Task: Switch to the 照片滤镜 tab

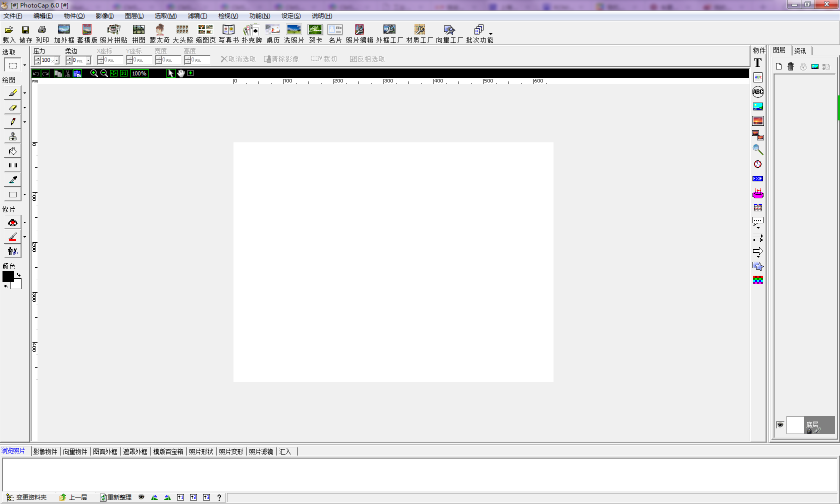Action: (x=261, y=452)
